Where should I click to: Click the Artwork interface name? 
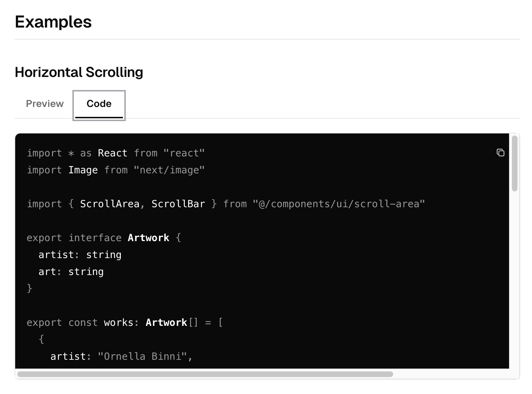pyautogui.click(x=148, y=238)
